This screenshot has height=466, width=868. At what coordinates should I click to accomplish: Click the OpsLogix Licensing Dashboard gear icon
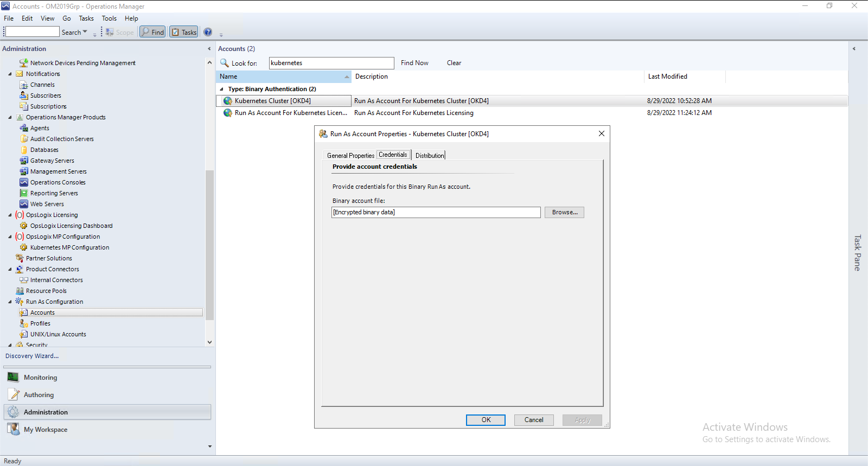click(x=24, y=226)
